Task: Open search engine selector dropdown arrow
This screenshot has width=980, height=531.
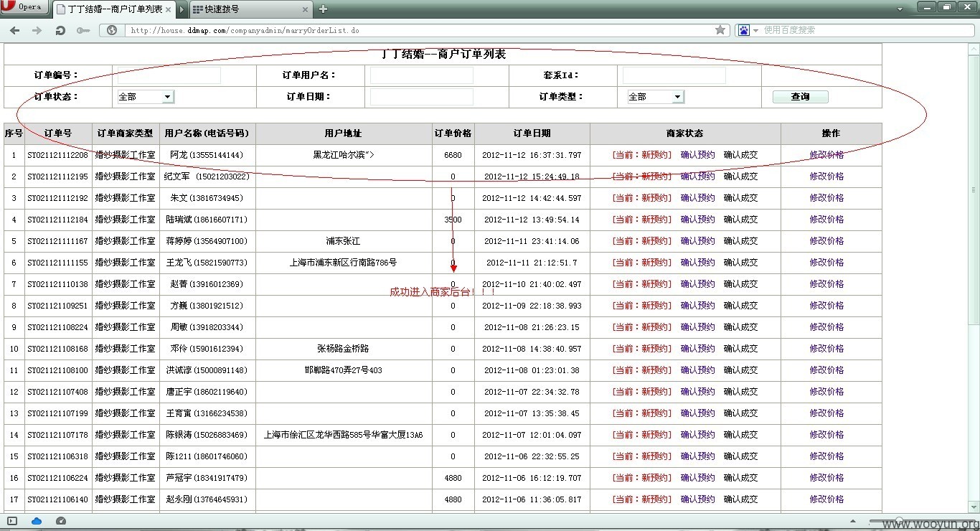Action: click(755, 30)
